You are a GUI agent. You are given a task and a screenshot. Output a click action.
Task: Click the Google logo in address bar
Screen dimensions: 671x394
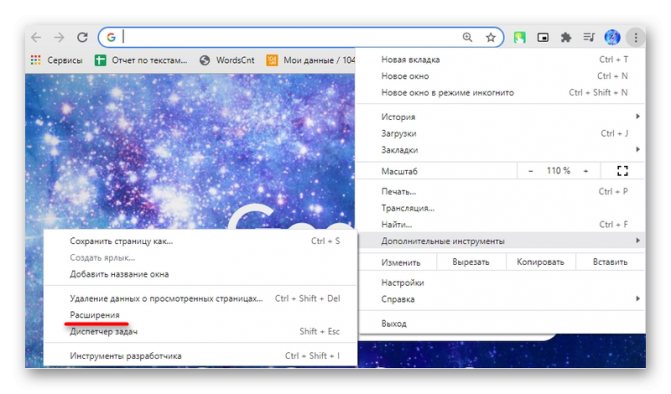(111, 38)
